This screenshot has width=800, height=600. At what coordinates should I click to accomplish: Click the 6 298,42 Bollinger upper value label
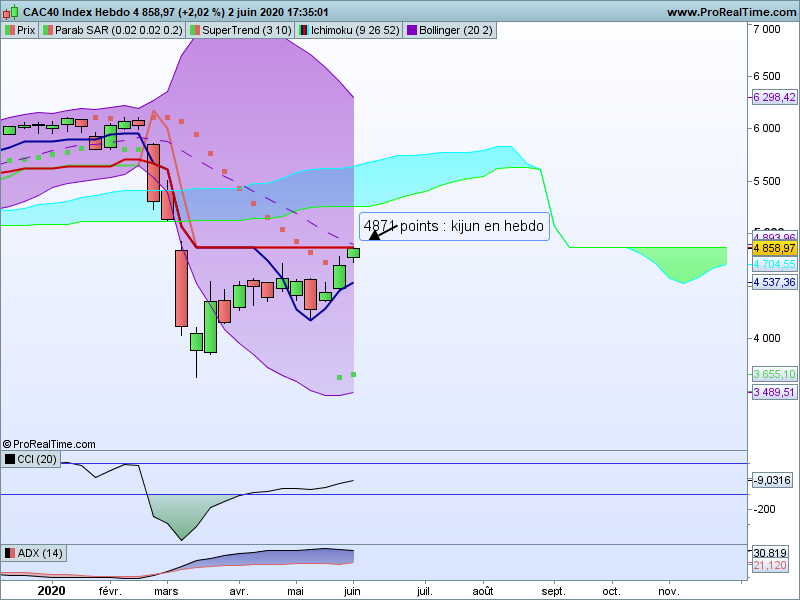[774, 97]
